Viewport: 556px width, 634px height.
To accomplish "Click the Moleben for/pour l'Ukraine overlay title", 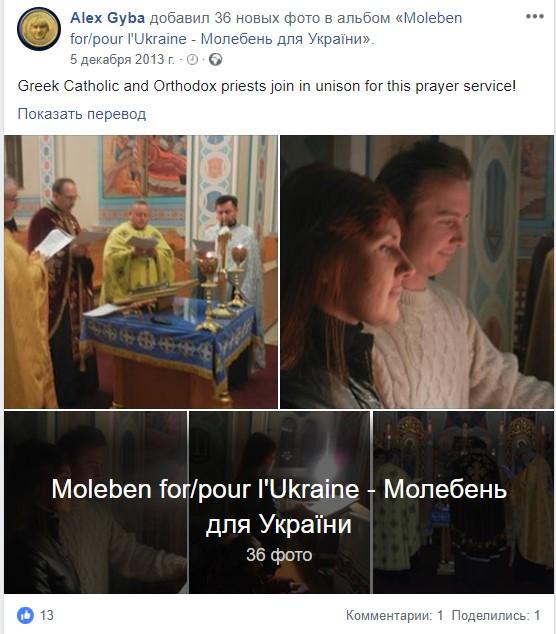I will tap(279, 506).
